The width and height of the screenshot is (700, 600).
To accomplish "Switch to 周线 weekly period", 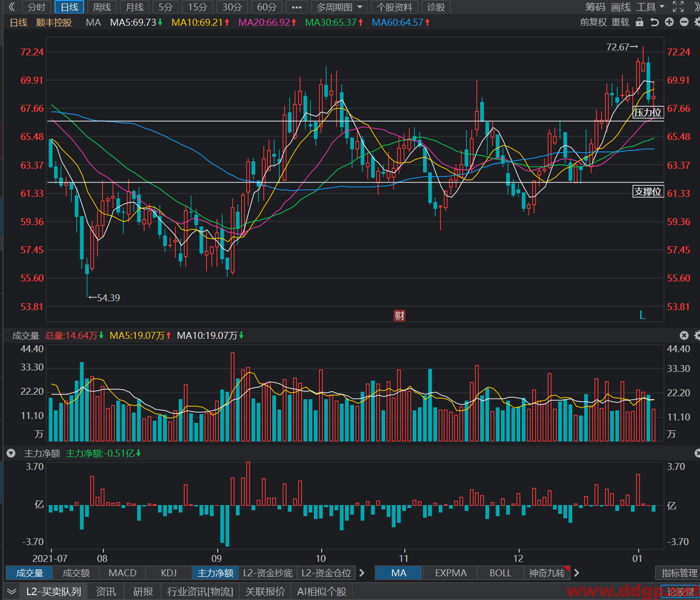I will coord(102,7).
